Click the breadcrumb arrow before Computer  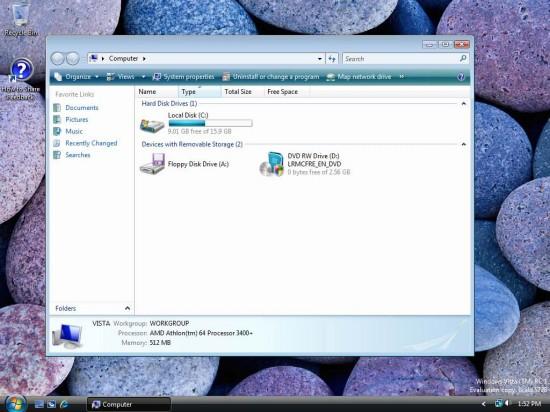[x=103, y=59]
